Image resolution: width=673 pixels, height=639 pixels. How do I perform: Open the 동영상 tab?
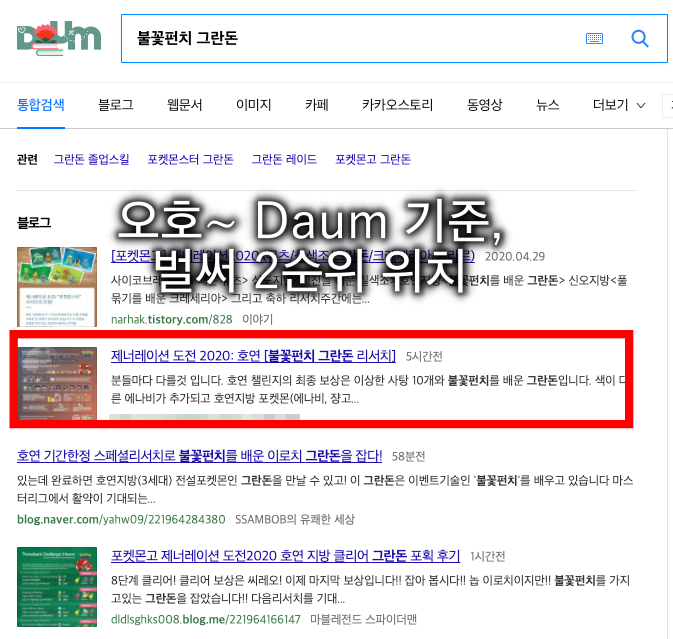tap(485, 105)
